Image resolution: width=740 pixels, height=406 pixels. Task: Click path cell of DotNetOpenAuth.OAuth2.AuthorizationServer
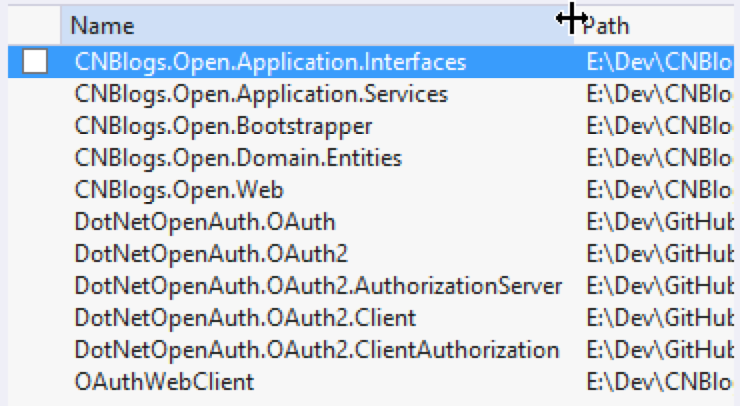[x=659, y=286]
